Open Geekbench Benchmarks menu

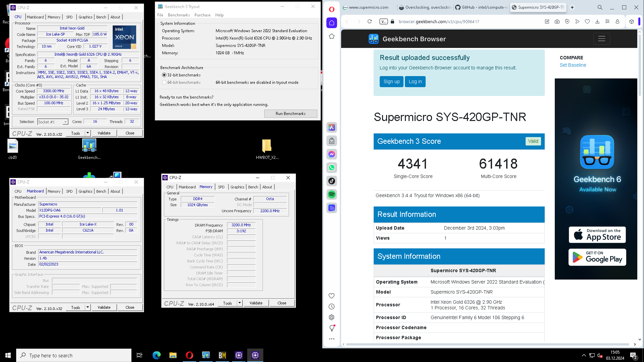[x=179, y=15]
